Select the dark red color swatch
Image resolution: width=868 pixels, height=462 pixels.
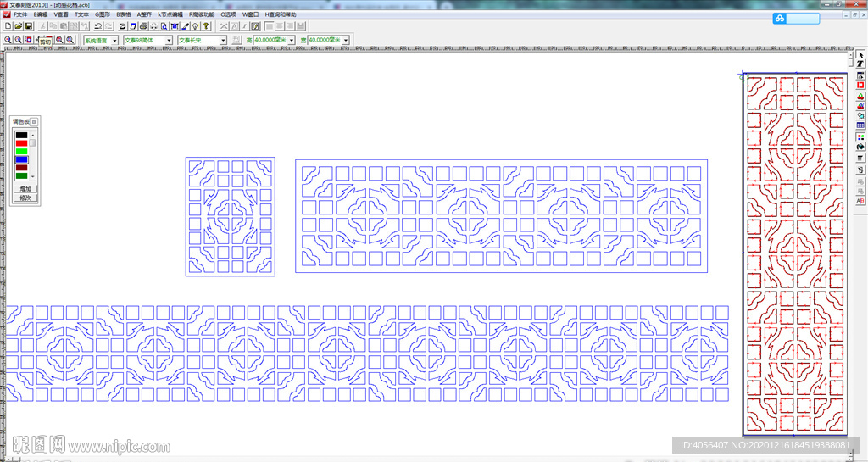point(21,168)
